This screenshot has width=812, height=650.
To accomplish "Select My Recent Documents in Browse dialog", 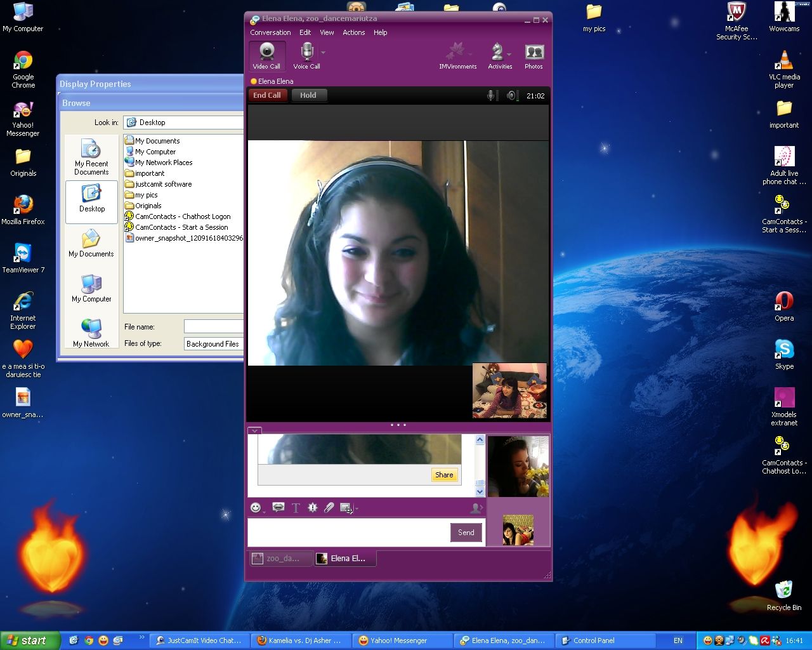I will 91,158.
